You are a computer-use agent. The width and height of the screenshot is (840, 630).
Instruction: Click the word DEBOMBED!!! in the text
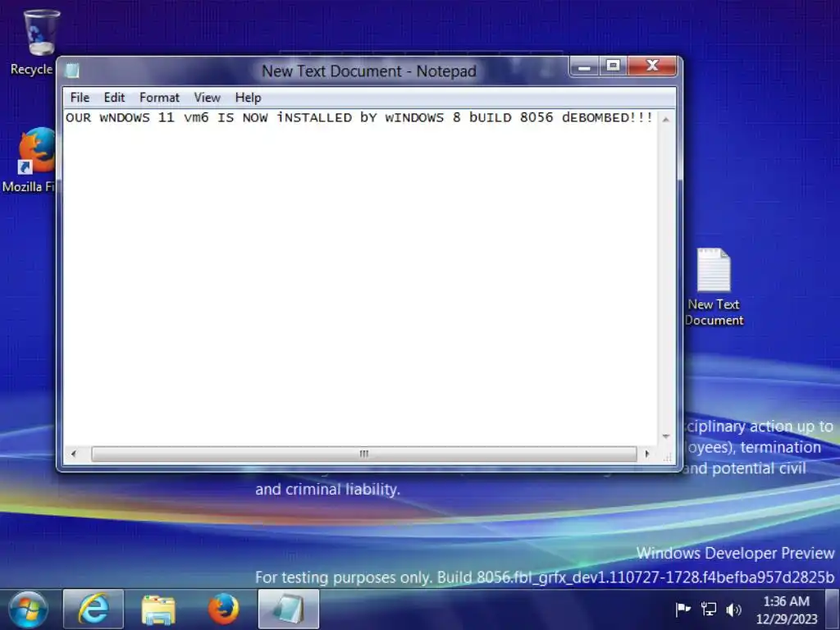(x=608, y=118)
